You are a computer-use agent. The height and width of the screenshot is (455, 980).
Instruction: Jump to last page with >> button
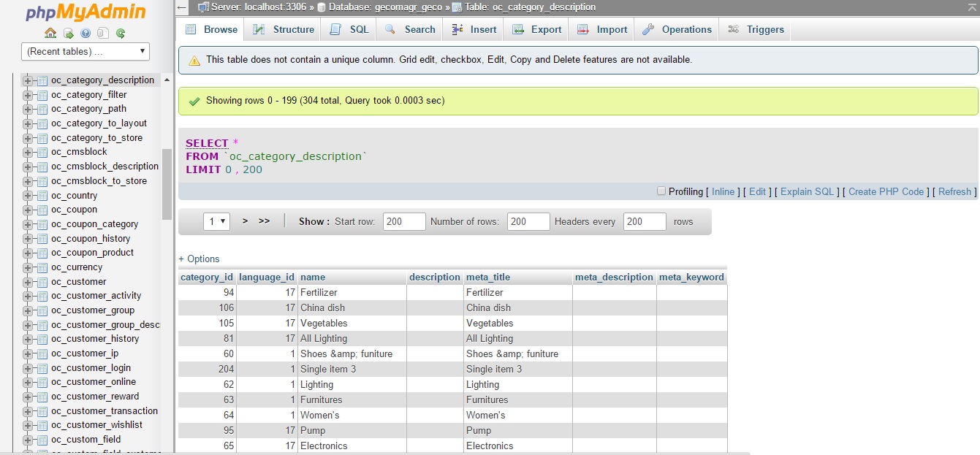point(264,221)
